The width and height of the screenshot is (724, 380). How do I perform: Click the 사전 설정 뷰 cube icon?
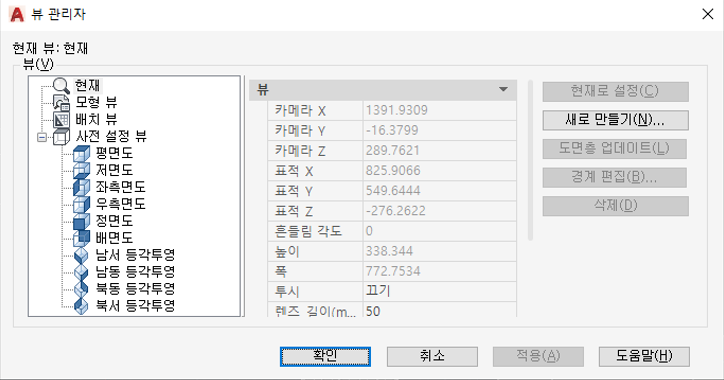tap(61, 136)
